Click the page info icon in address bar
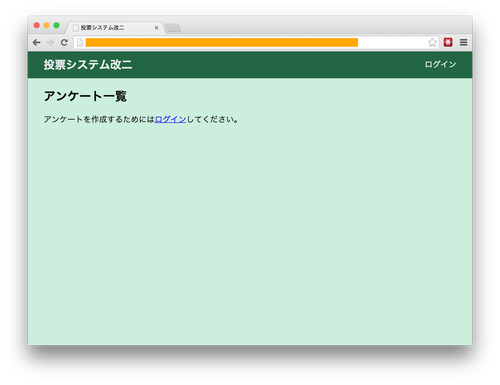Image resolution: width=500 pixels, height=385 pixels. tap(80, 42)
